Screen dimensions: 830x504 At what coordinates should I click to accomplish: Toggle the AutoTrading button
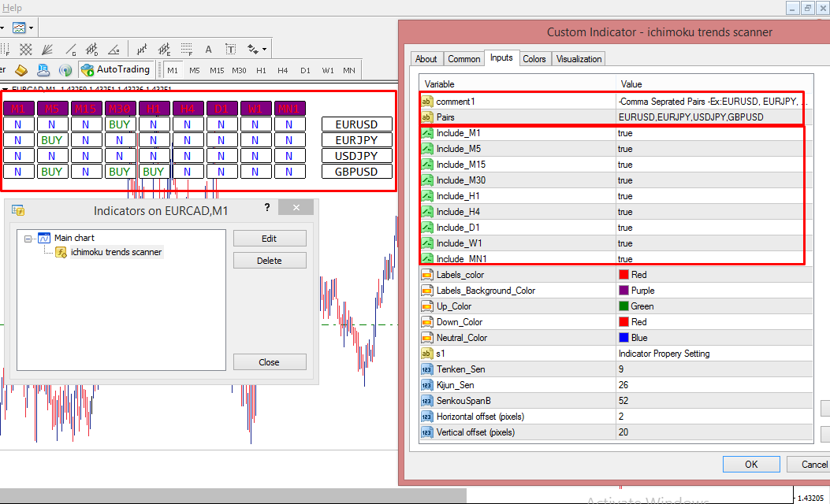(116, 70)
